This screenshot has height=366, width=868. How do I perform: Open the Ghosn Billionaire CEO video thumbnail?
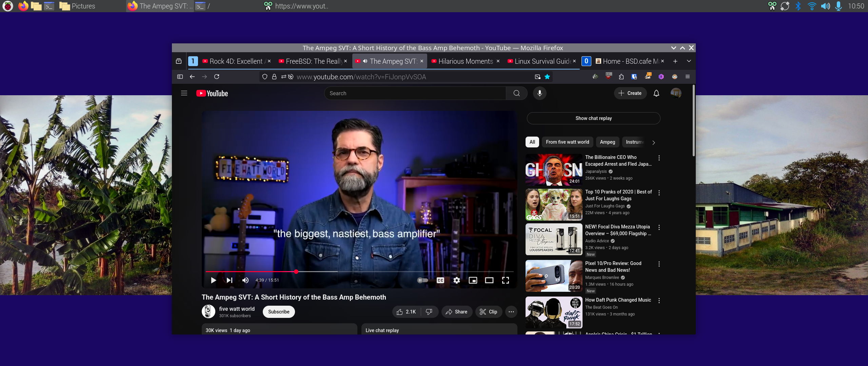(x=554, y=170)
